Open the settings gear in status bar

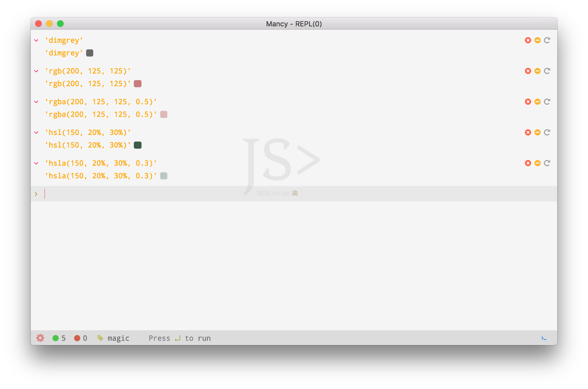point(40,338)
